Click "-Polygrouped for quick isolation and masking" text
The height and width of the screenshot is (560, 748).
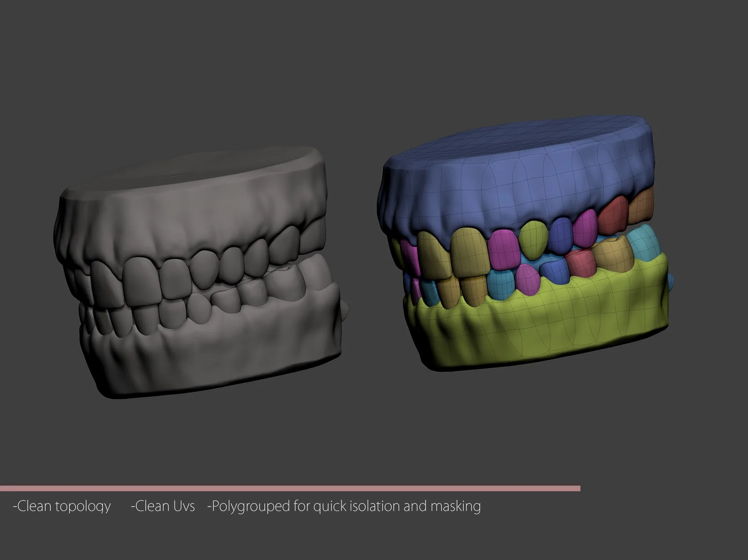[344, 506]
